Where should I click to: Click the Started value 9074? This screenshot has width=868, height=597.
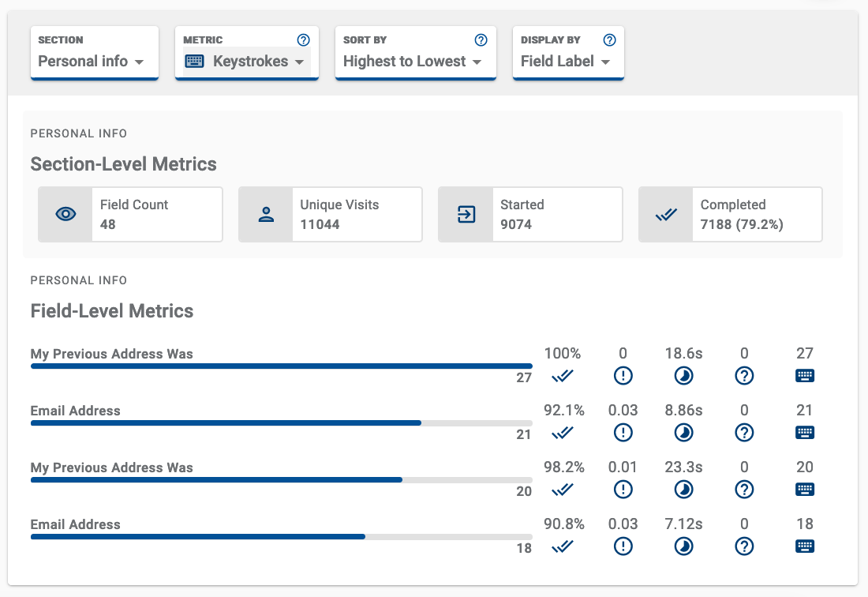point(516,224)
